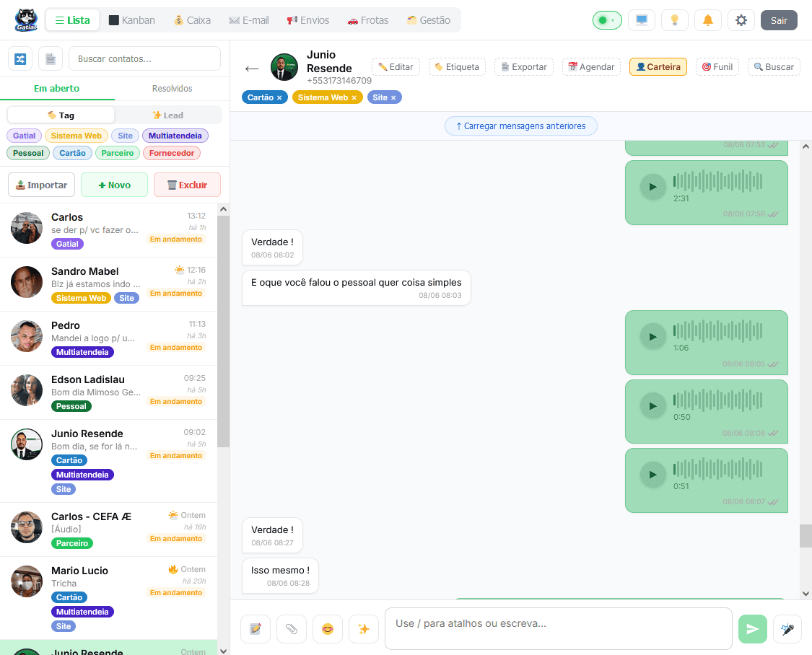Click the microphone record icon

(787, 628)
